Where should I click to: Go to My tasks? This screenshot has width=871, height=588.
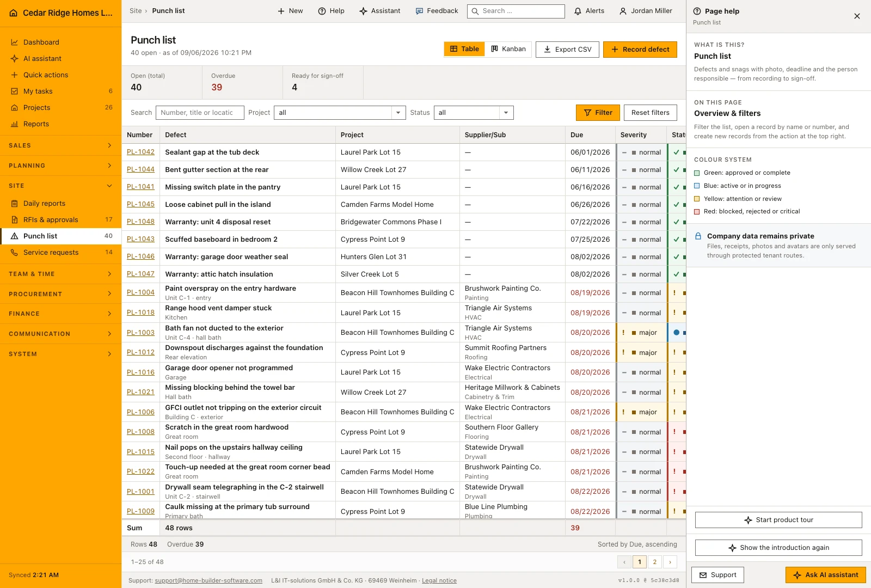[60, 91]
